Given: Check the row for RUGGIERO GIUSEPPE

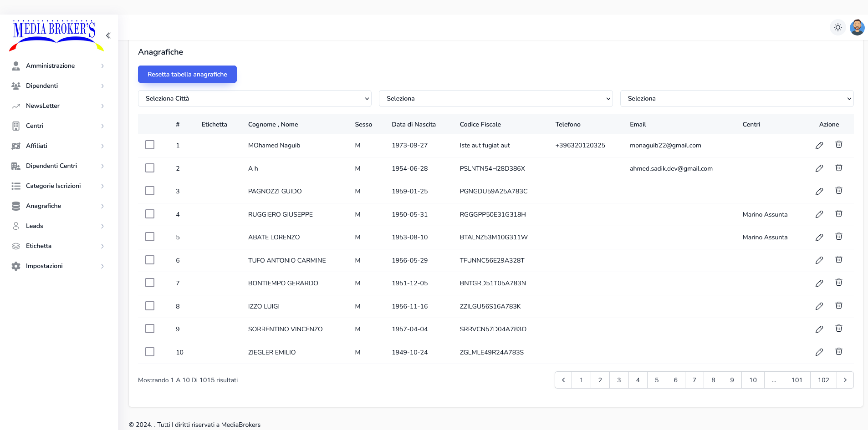Looking at the screenshot, I should click(150, 213).
